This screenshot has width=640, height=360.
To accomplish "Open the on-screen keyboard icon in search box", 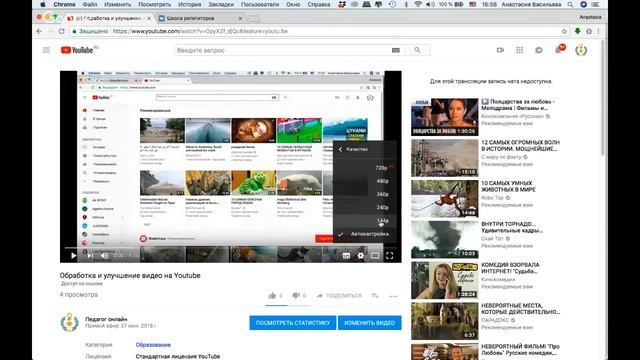I will (396, 50).
